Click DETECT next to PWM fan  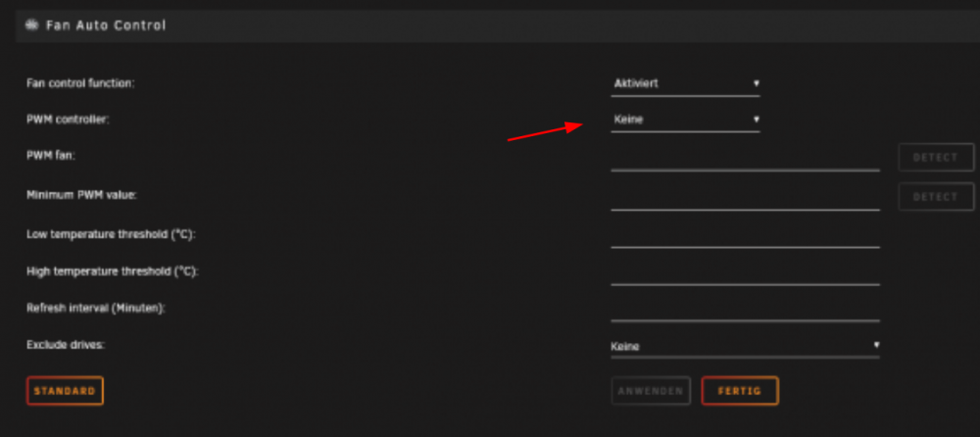coord(936,158)
